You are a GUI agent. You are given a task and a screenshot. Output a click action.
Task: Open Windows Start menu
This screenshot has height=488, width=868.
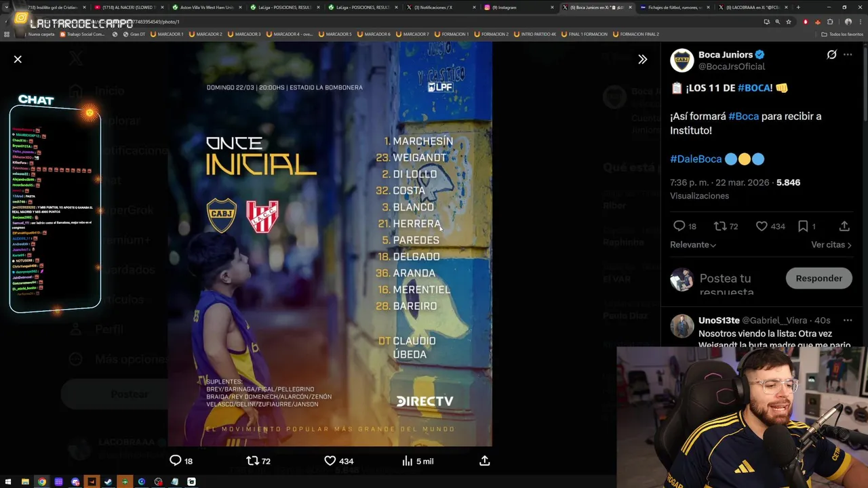tap(7, 482)
